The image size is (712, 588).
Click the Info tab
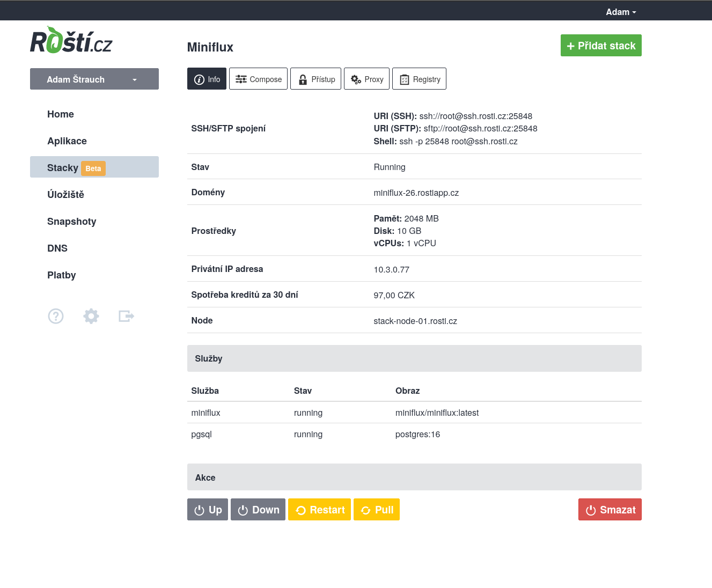(x=207, y=79)
